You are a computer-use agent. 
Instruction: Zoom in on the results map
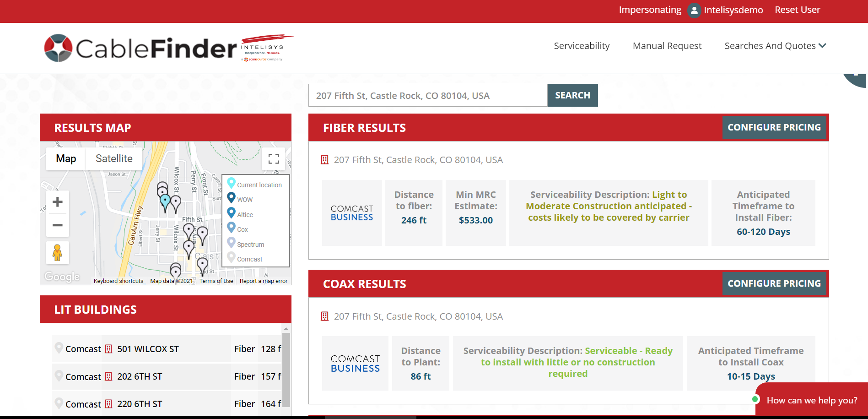point(57,201)
